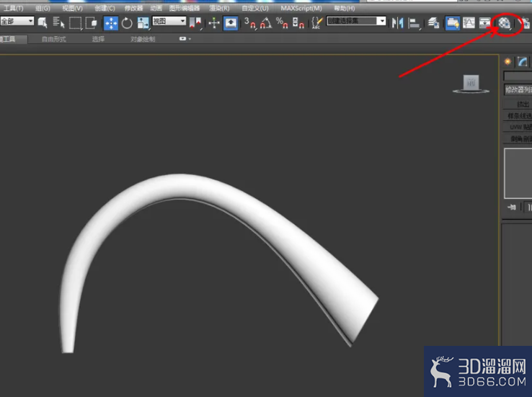532x397 pixels.
Task: Toggle Spinner Snap
Action: (x=298, y=23)
